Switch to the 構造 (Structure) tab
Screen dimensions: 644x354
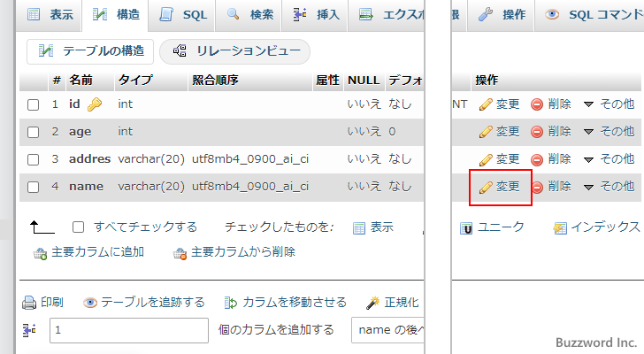point(115,15)
